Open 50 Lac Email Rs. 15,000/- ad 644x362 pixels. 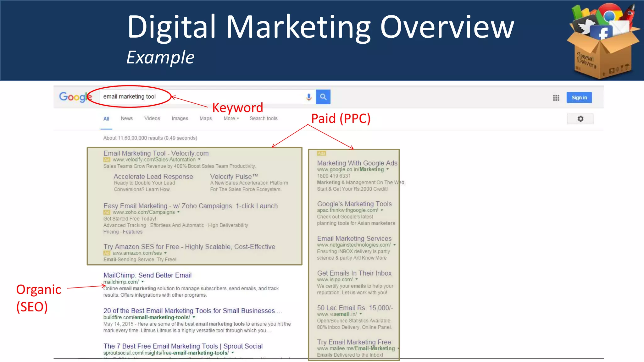tap(355, 308)
